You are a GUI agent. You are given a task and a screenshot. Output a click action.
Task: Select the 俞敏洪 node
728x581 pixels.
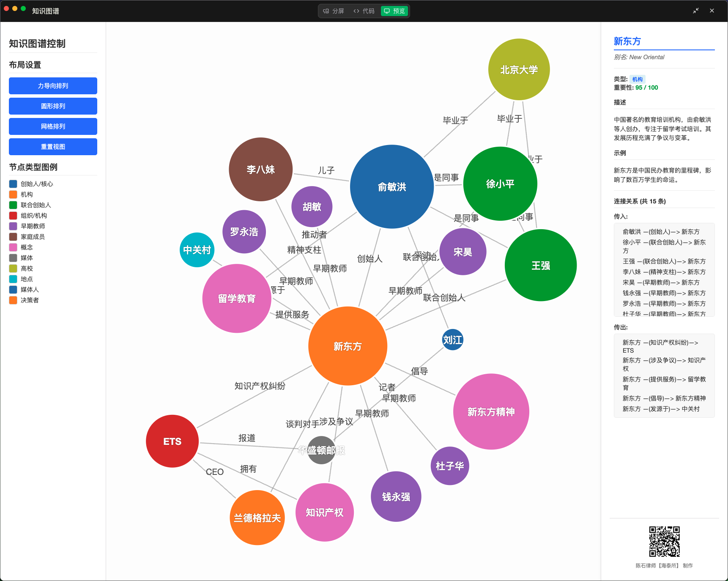pos(392,187)
